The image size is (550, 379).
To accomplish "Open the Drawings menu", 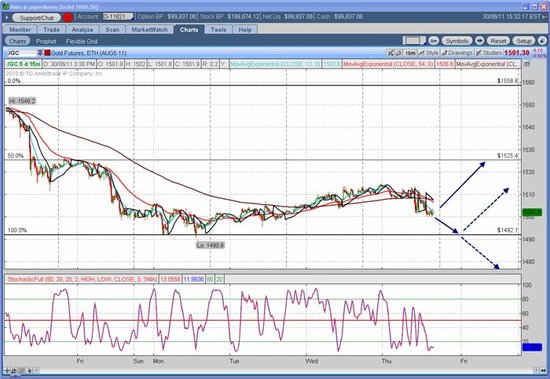I will click(457, 53).
